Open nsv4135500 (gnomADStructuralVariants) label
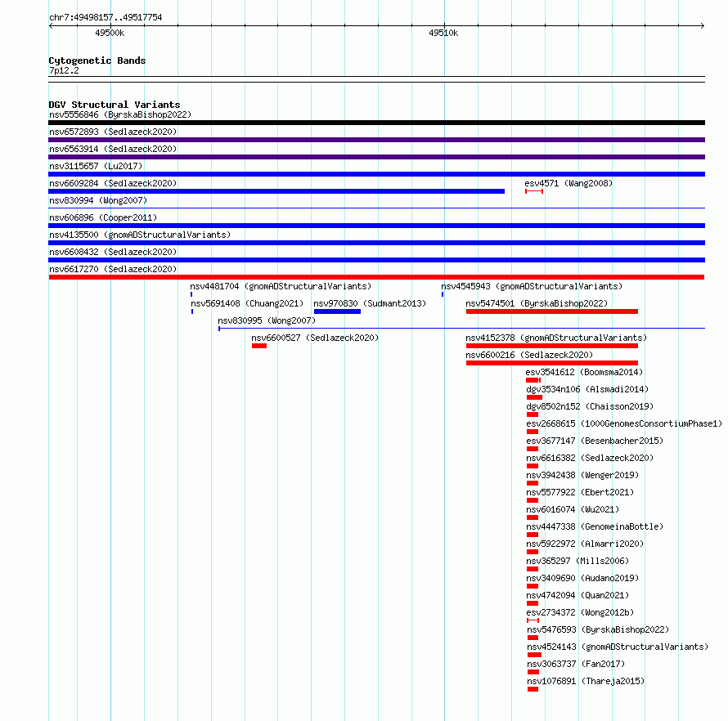 [x=140, y=235]
